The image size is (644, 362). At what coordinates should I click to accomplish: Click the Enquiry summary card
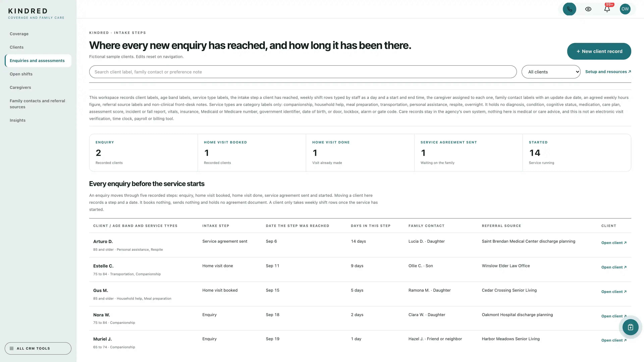coord(144,153)
